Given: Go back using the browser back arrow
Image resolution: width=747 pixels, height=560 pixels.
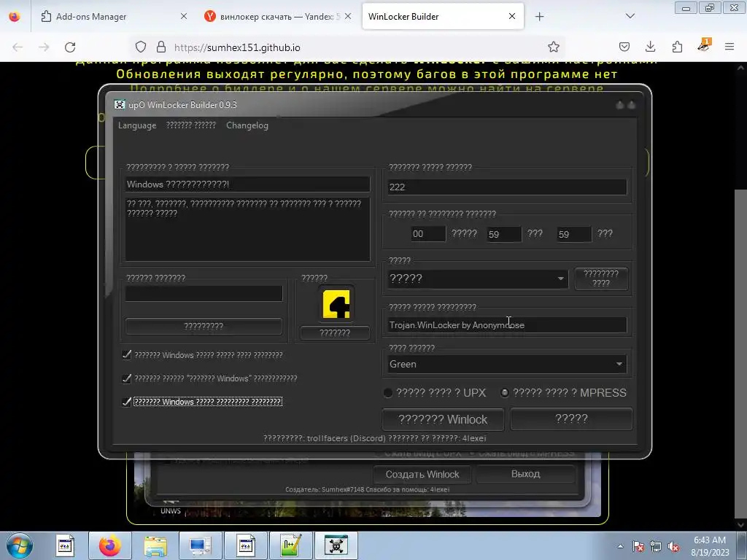Looking at the screenshot, I should [18, 47].
